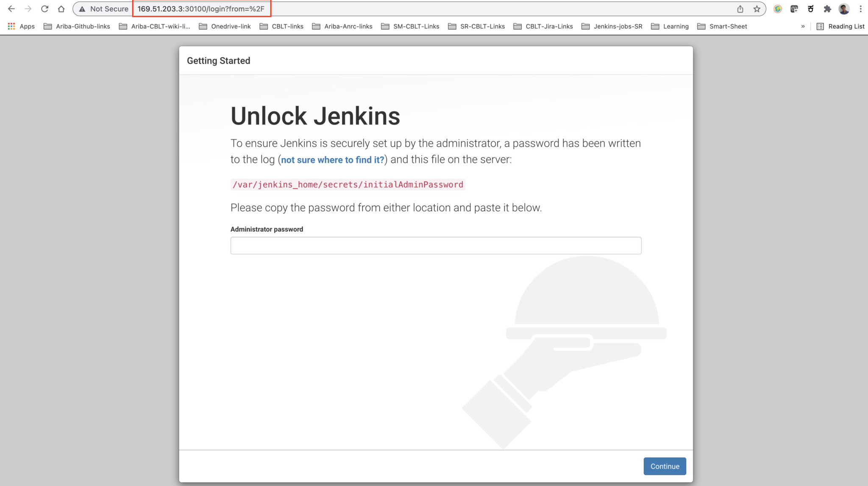
Task: Click the browser profile avatar
Action: (844, 8)
